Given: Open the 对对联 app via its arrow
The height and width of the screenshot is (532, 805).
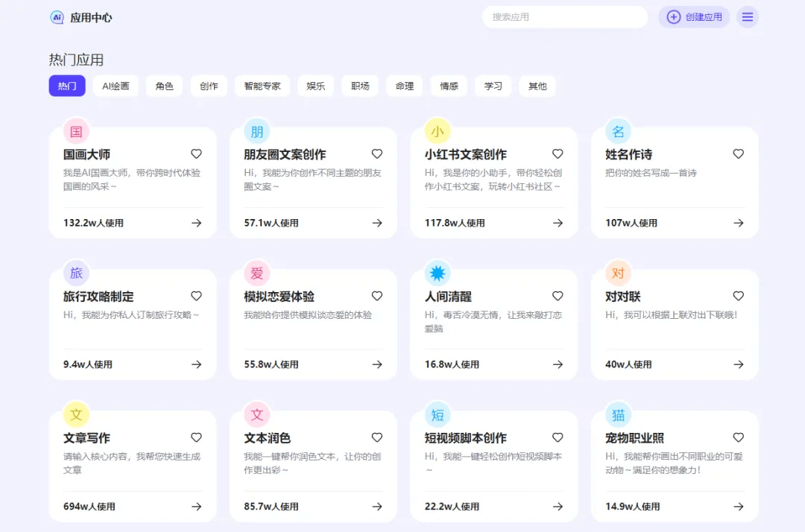Looking at the screenshot, I should point(738,364).
